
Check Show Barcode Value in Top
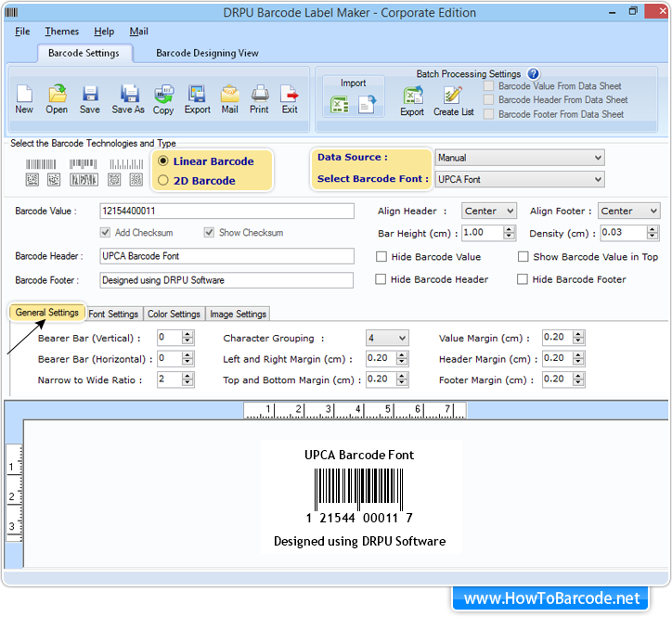tap(523, 257)
